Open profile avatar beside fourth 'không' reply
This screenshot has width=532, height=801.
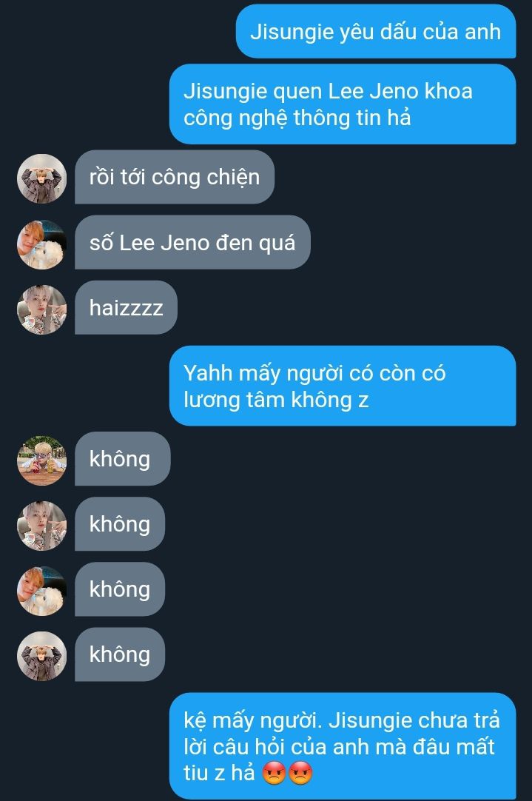tap(42, 657)
